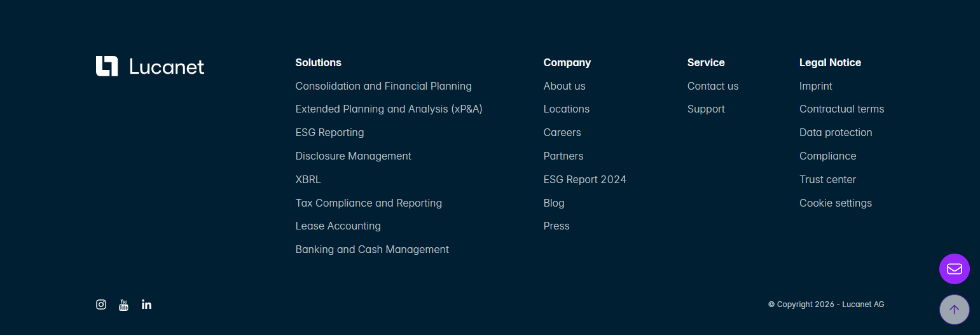Open the Careers page link
980x335 pixels.
(x=562, y=133)
